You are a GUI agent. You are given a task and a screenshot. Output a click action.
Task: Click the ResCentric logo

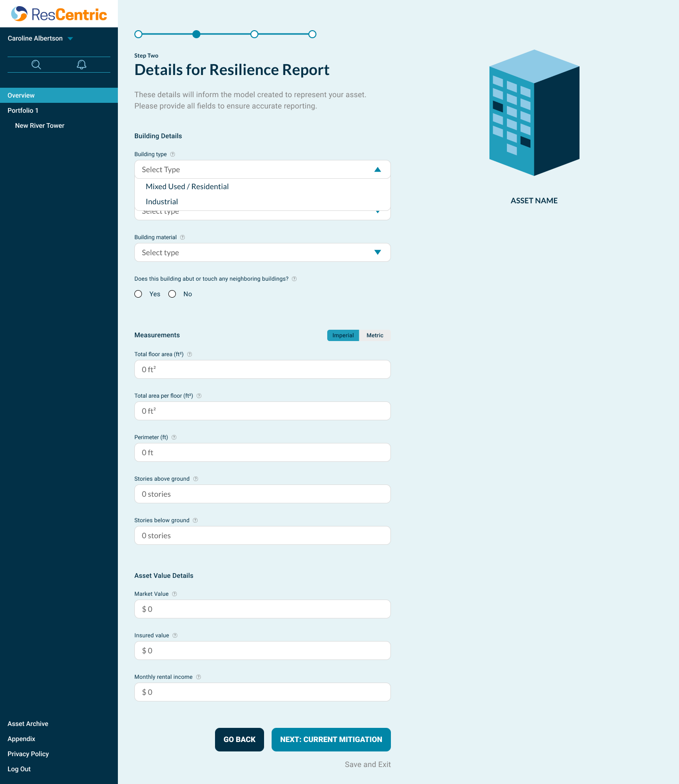pos(59,14)
